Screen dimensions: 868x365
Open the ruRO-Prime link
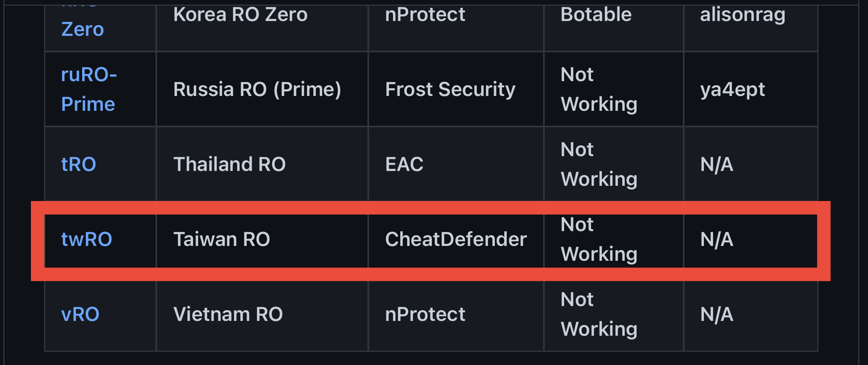click(87, 89)
